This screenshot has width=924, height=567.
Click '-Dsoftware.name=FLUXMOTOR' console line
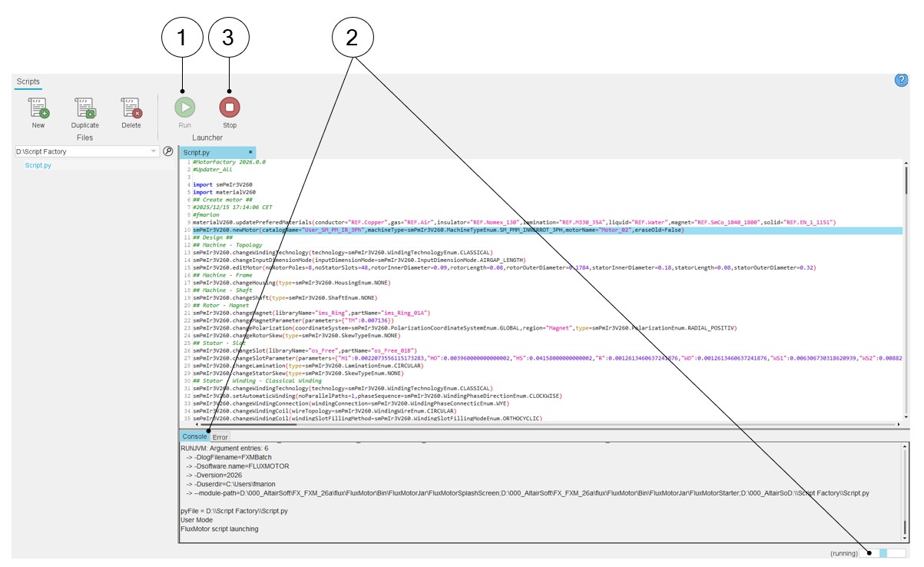[x=237, y=466]
